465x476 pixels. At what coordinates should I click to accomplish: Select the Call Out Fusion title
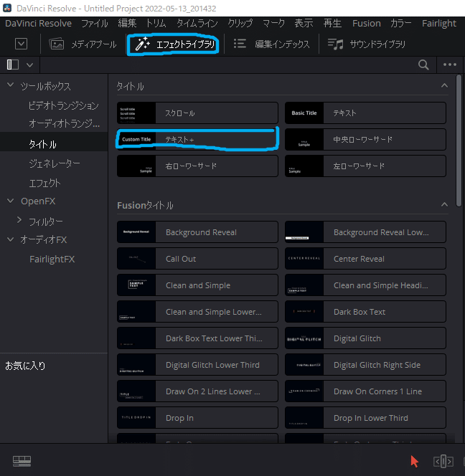197,259
